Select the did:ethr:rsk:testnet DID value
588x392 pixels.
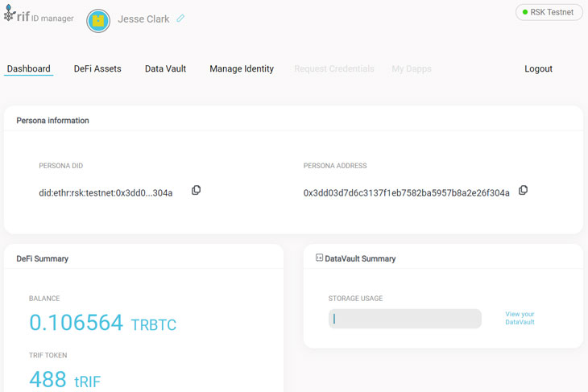(106, 193)
